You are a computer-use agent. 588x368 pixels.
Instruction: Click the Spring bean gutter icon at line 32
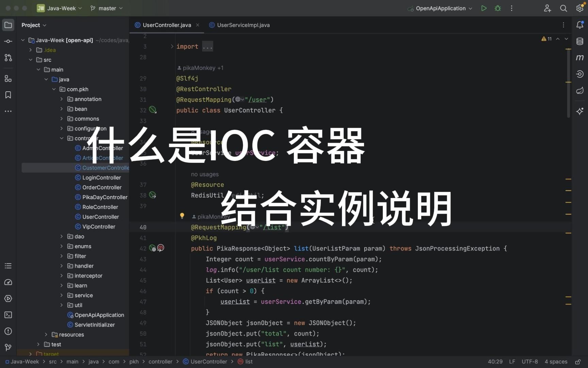coord(153,110)
